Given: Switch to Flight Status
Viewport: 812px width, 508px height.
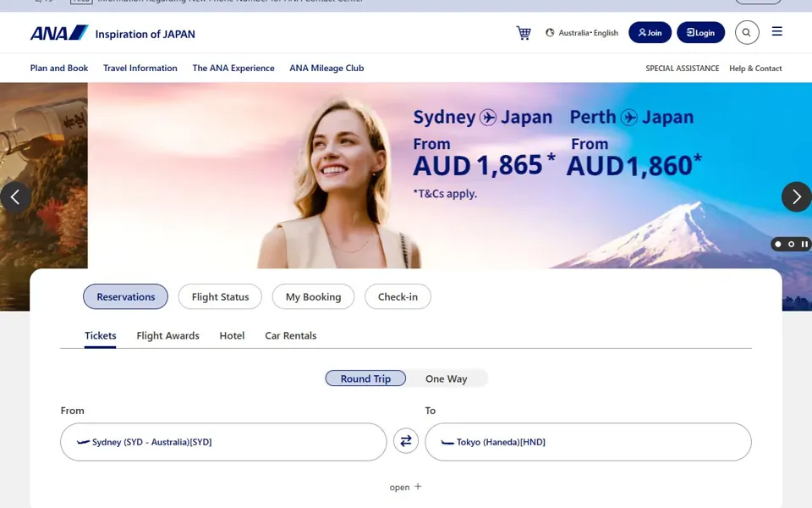Looking at the screenshot, I should (220, 296).
